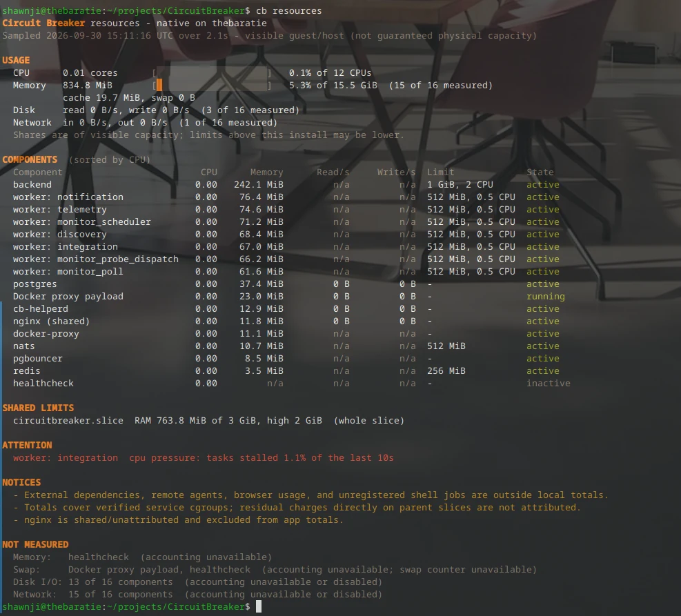Click the 'worker: notification' row name

pos(68,197)
